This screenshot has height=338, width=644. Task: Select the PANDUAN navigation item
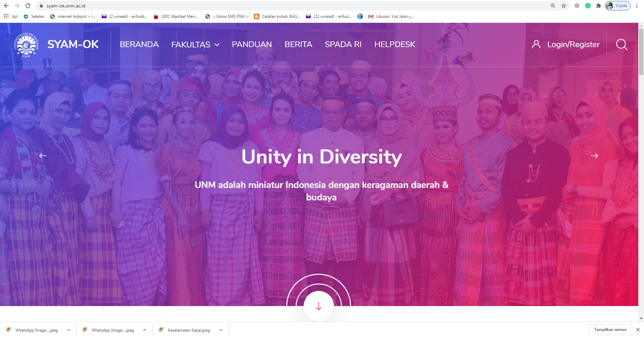coord(252,44)
